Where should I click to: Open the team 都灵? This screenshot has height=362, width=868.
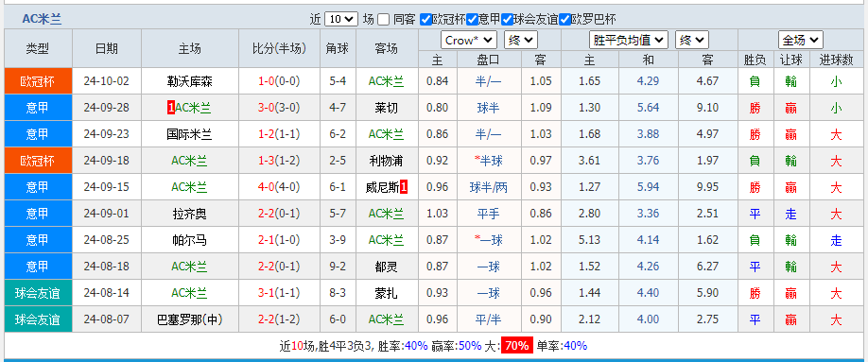click(x=387, y=267)
